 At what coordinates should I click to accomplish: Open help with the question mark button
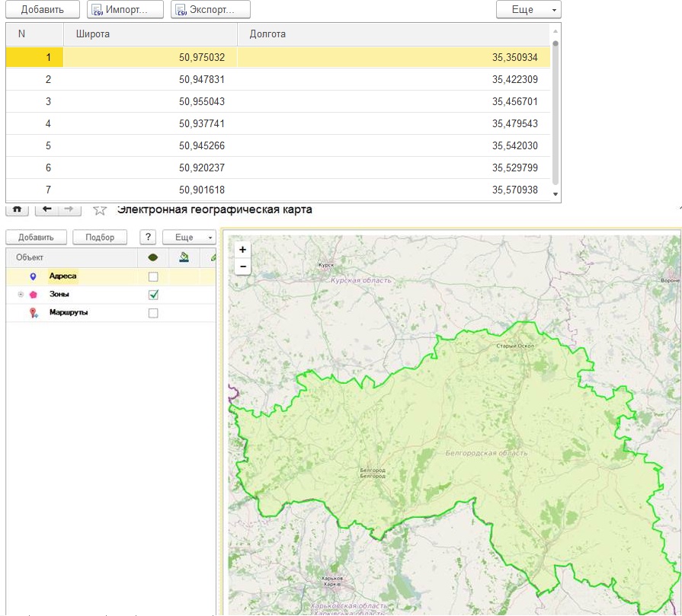(x=149, y=237)
